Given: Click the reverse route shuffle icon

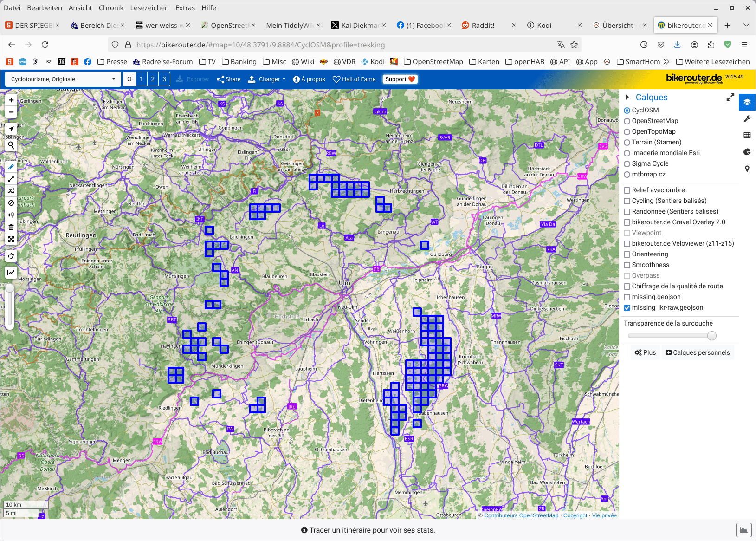Looking at the screenshot, I should 11,191.
